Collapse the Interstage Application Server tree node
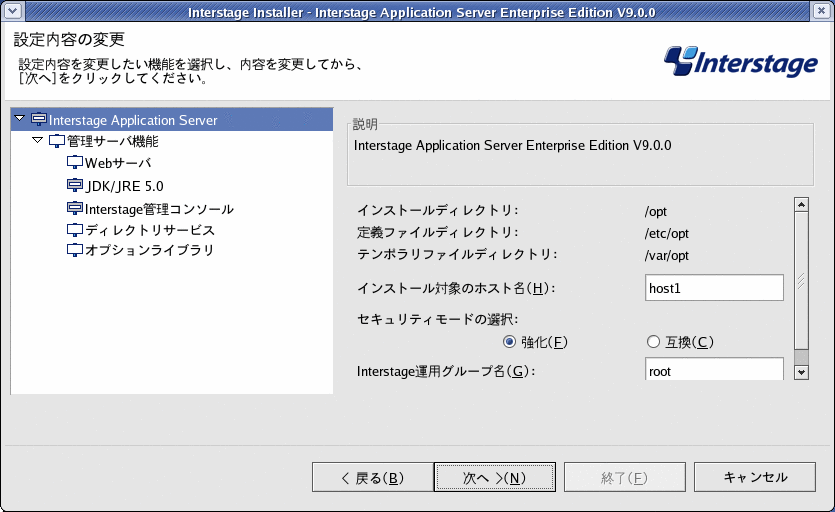 (20, 118)
